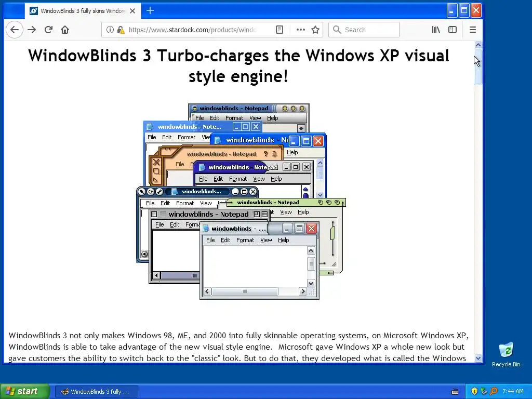Show sidebars button in toolbar
The width and height of the screenshot is (532, 399).
click(x=453, y=30)
